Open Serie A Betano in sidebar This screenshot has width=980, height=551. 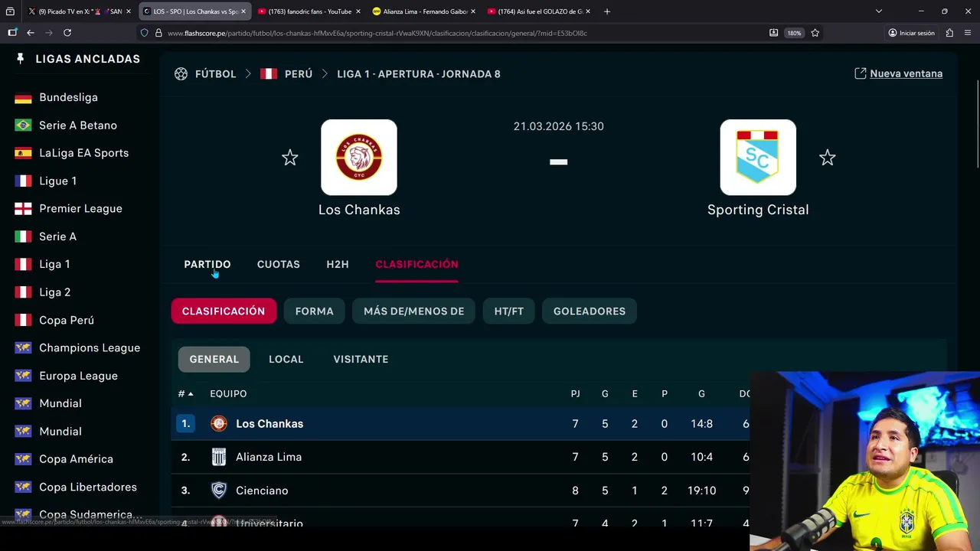78,126
